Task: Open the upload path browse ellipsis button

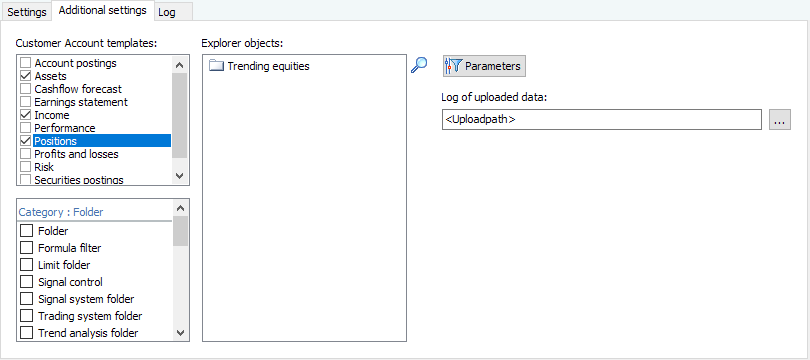Action: [x=780, y=119]
